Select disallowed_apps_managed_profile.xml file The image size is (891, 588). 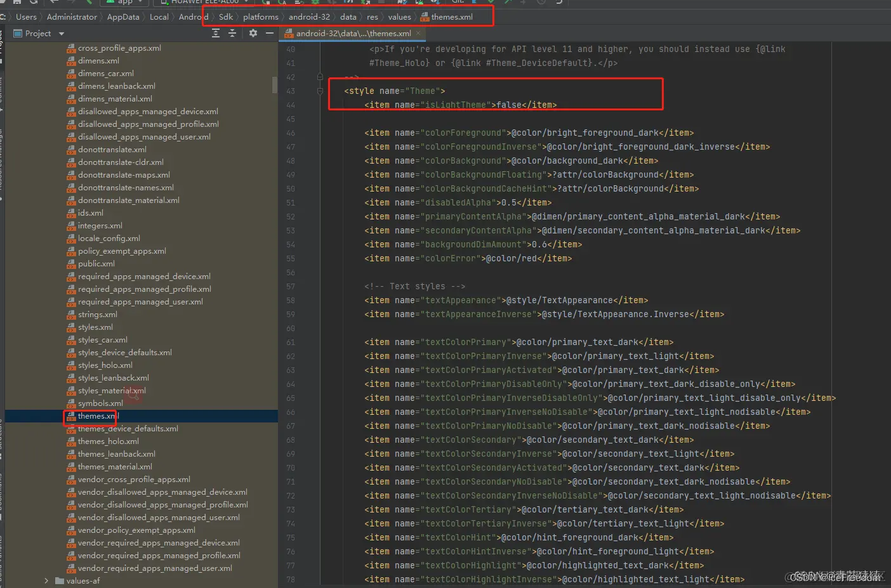148,124
